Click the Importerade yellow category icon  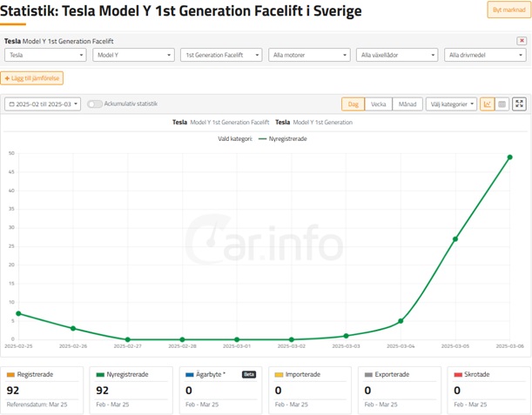pos(278,375)
